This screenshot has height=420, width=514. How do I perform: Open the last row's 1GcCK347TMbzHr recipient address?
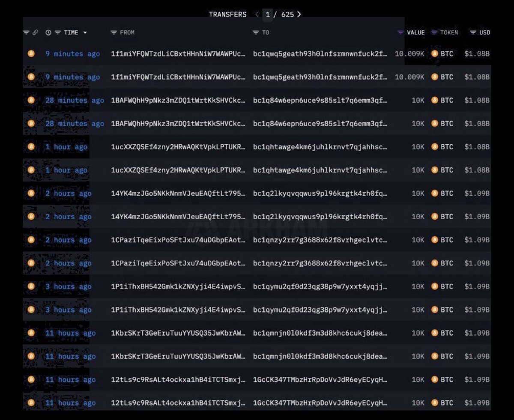320,403
